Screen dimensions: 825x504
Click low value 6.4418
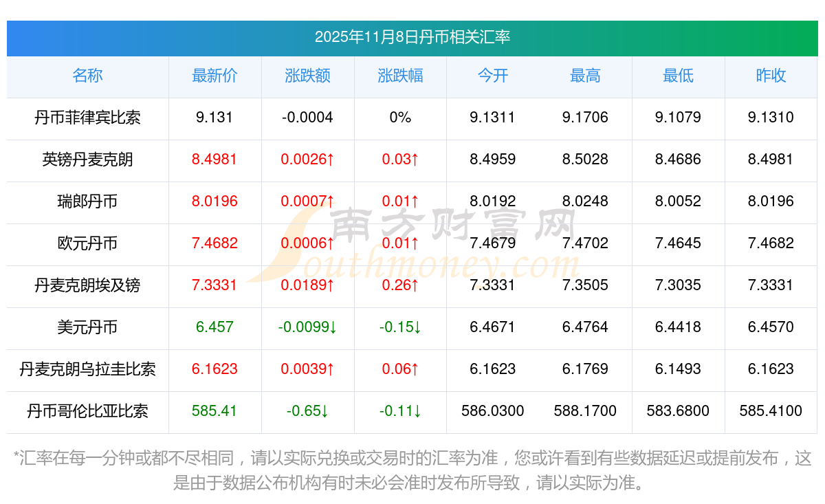tap(678, 327)
